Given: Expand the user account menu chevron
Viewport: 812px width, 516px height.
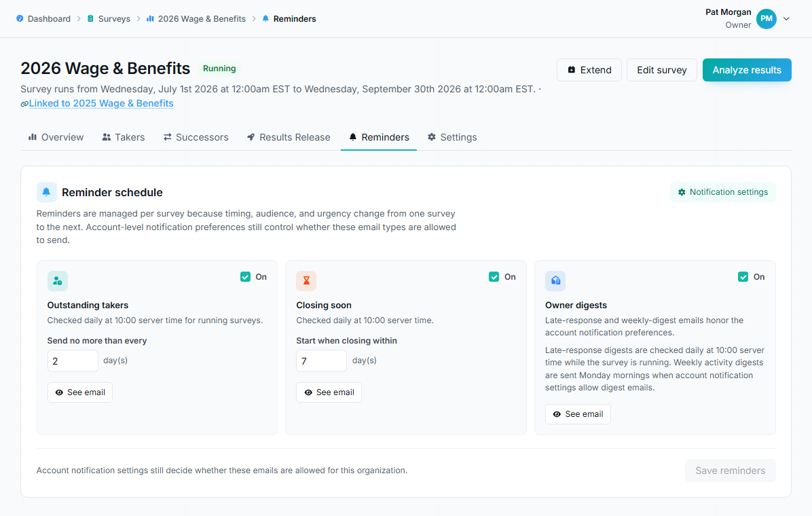Looking at the screenshot, I should [787, 18].
